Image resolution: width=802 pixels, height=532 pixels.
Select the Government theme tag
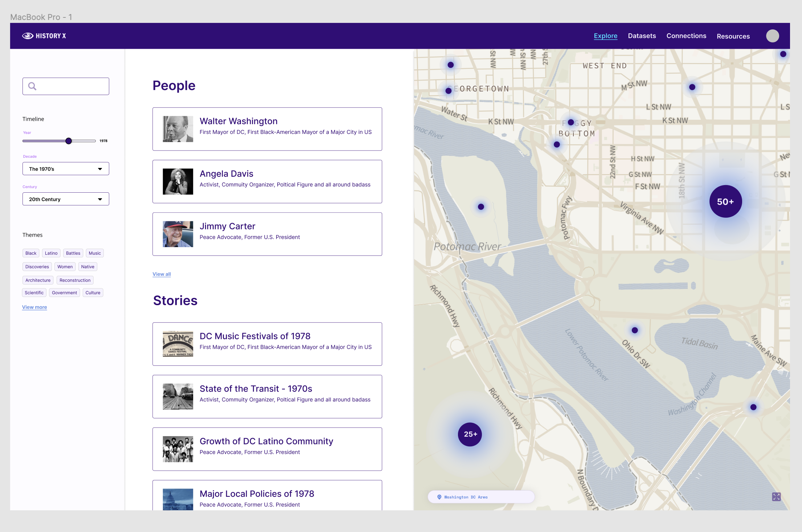[64, 292]
